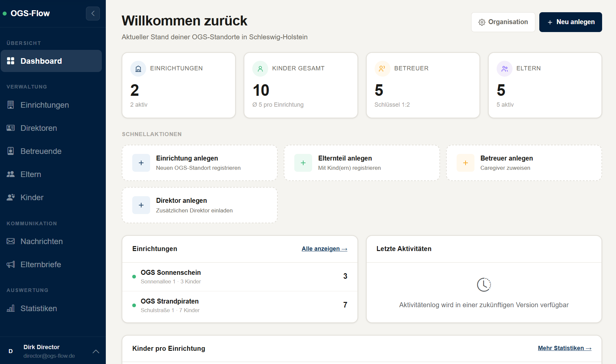The width and height of the screenshot is (616, 364).
Task: Select Kinder in the sidebar
Action: 51,197
